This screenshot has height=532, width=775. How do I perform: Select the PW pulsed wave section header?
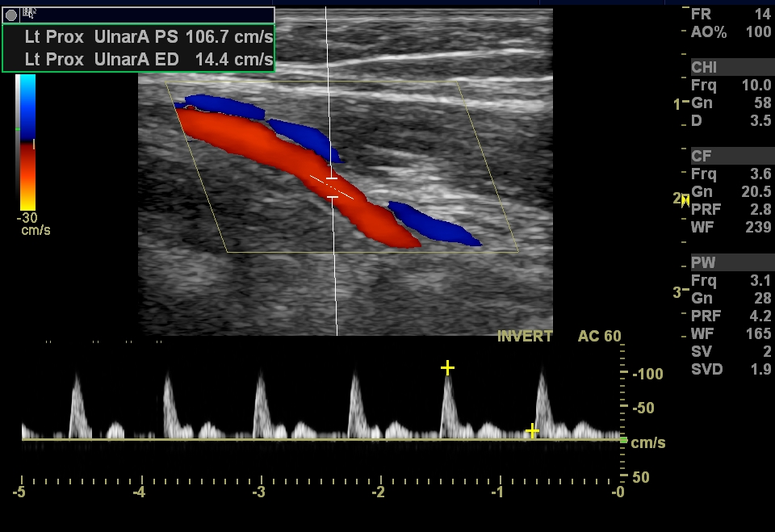click(702, 263)
